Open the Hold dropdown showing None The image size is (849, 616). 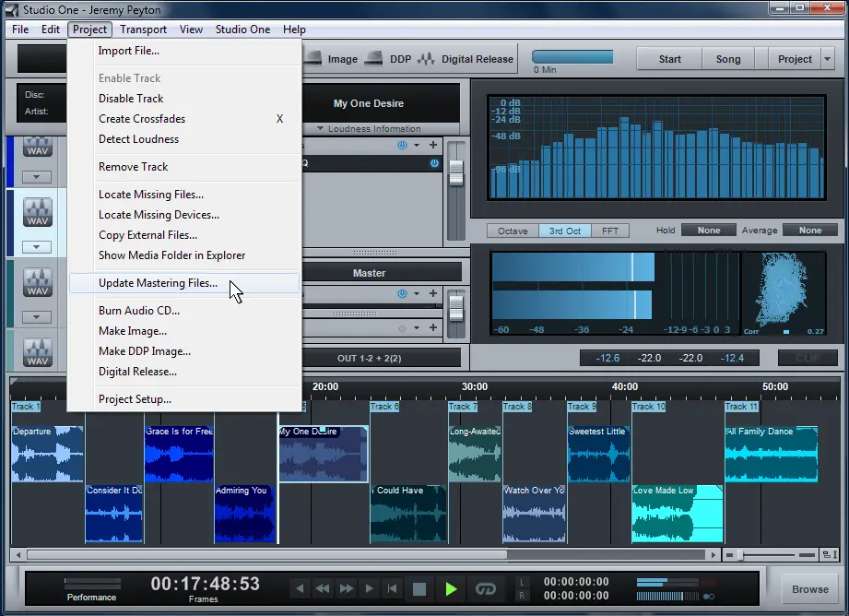pyautogui.click(x=708, y=231)
